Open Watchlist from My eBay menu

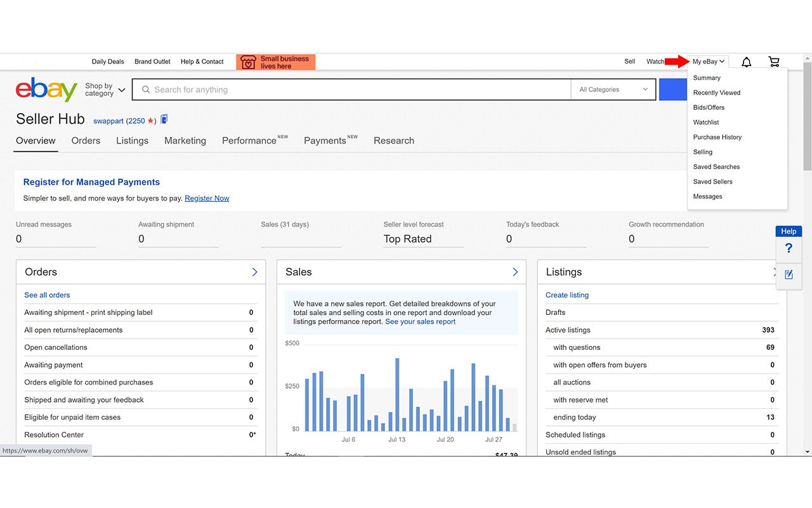point(706,123)
